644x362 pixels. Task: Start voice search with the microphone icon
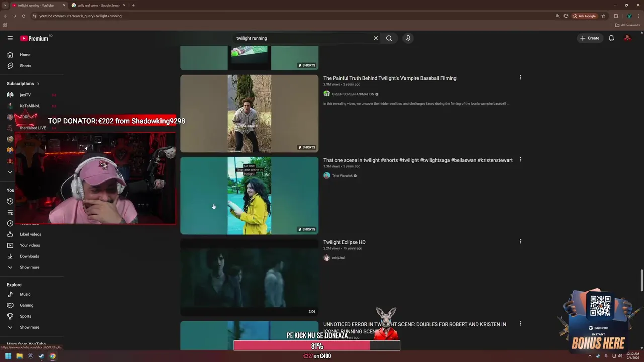tap(408, 38)
